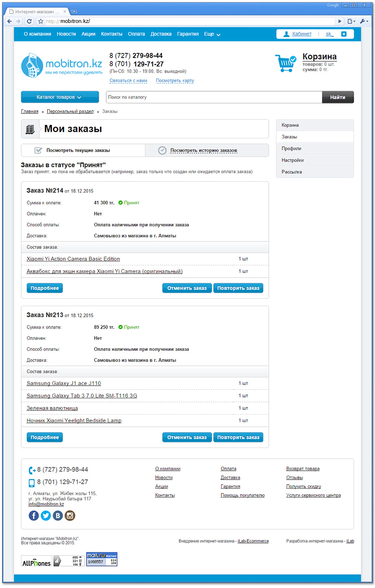Click Отменить заказ for order №214
Viewport: 375px width, 588px height.
point(187,288)
